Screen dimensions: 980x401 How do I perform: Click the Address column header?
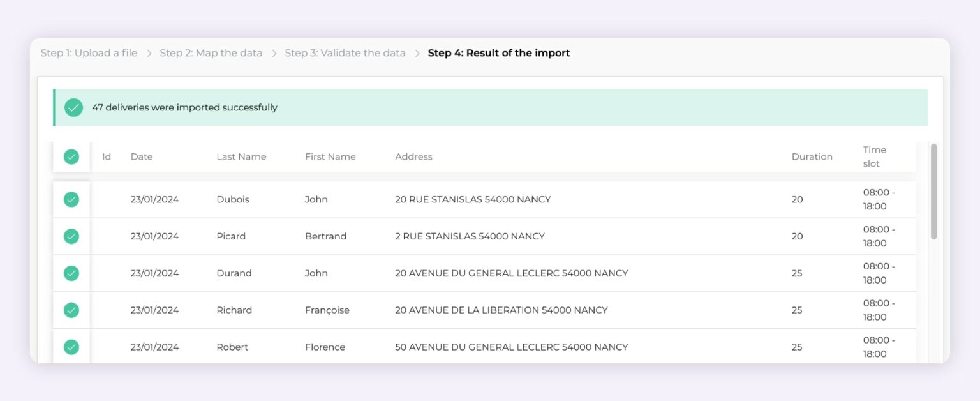coord(413,156)
